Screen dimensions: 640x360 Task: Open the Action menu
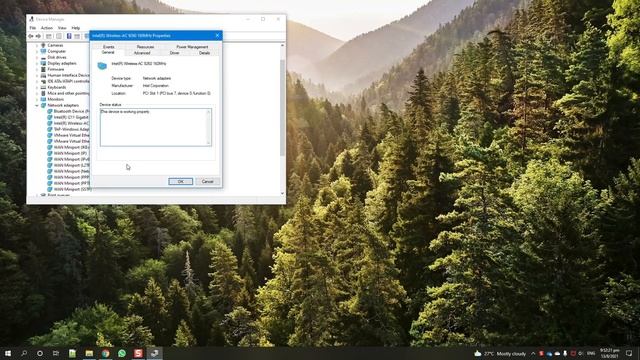click(x=47, y=28)
